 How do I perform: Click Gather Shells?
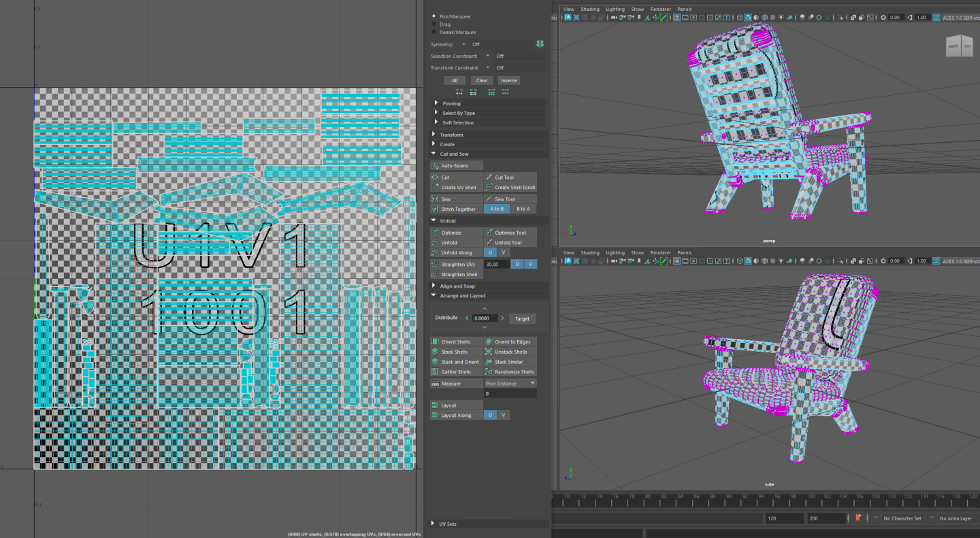457,371
